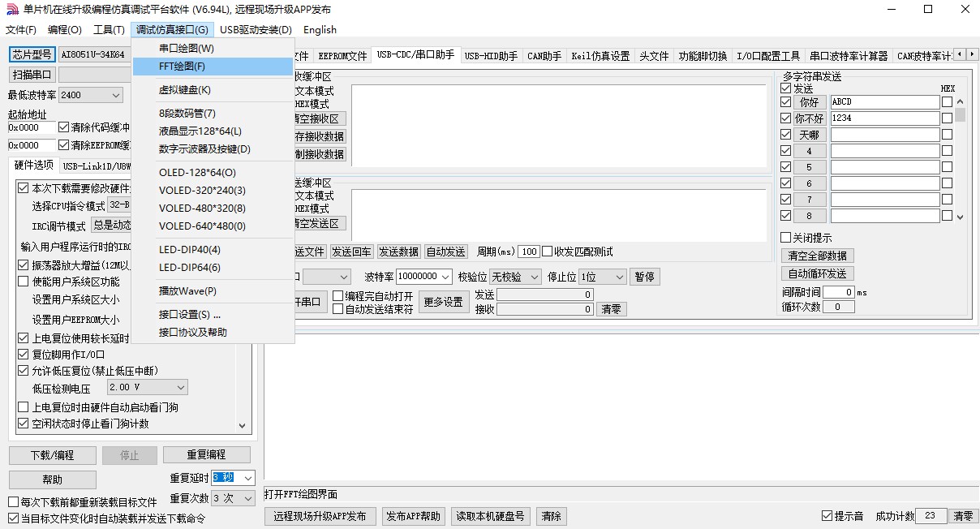
Task: Open the 工具(T) menu
Action: click(109, 30)
